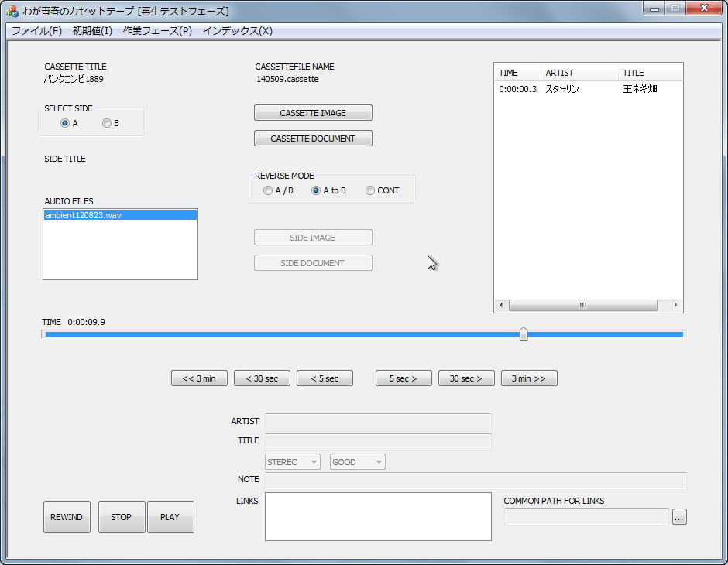Jump forward with 3 min >> button

[x=529, y=378]
